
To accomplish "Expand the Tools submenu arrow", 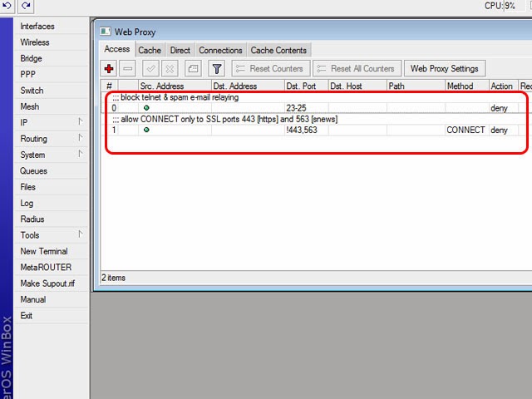I will click(80, 234).
